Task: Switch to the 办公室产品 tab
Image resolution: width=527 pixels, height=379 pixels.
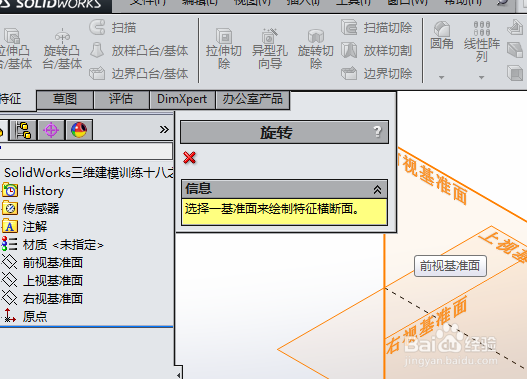Action: (252, 99)
